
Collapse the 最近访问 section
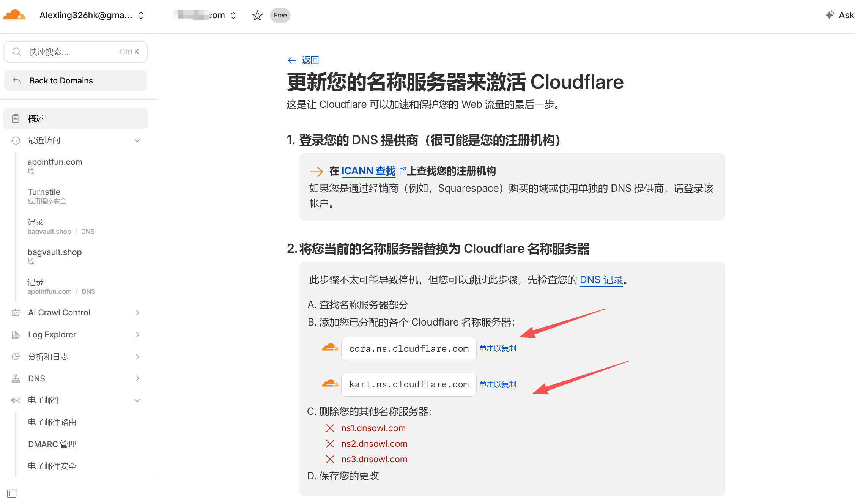click(137, 140)
